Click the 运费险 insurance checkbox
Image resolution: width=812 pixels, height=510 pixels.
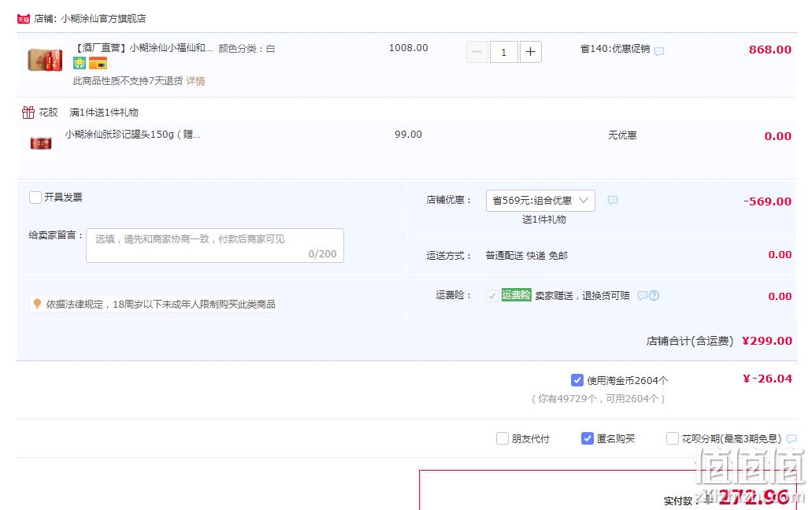[x=492, y=296]
